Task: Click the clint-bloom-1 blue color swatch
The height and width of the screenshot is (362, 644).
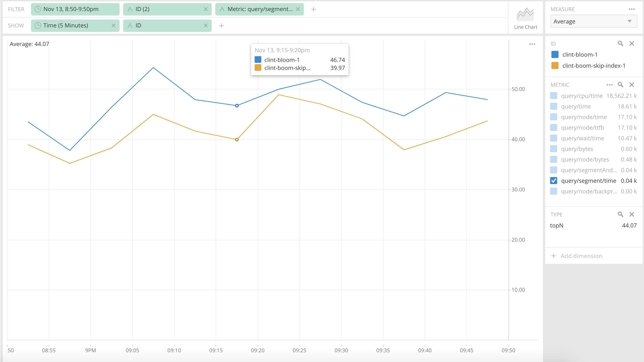Action: point(555,54)
